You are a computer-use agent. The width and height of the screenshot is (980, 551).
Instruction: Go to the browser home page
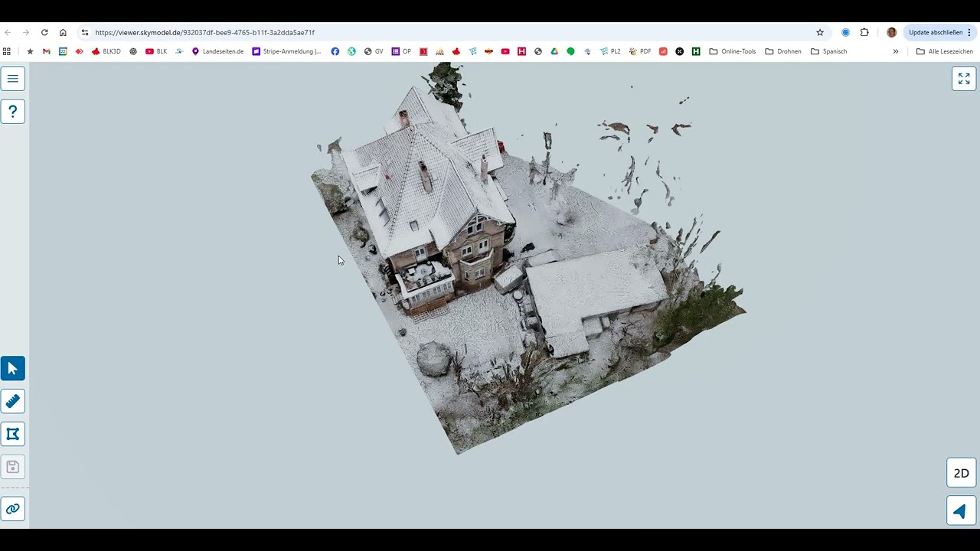[63, 33]
